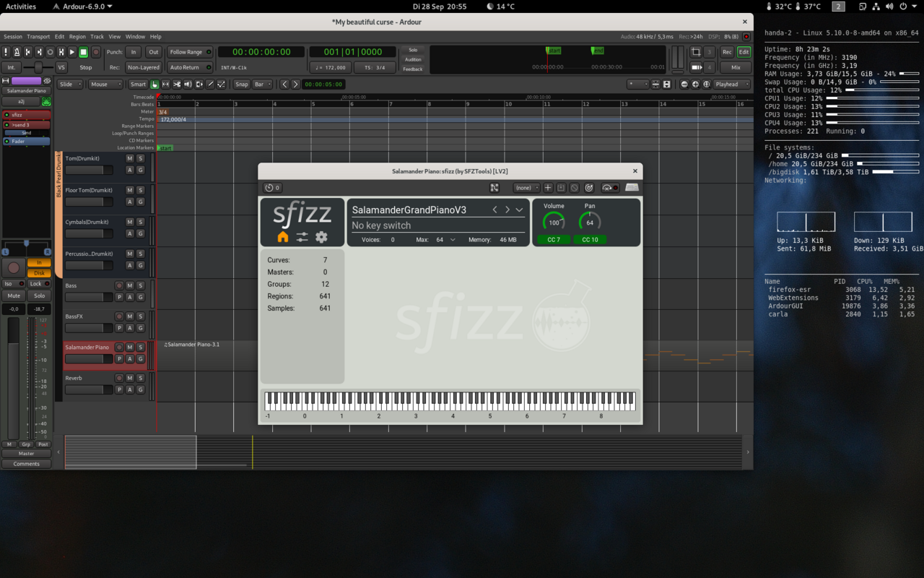Toggle the metronome click

tap(17, 52)
